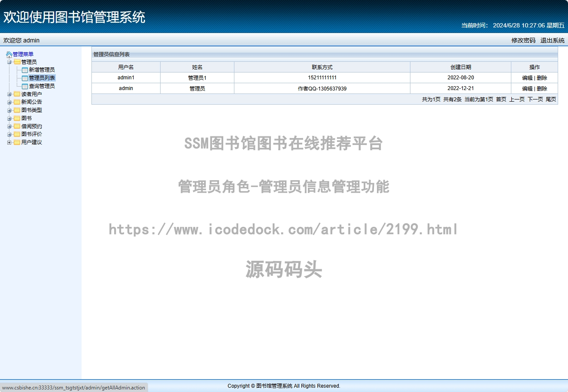
Task: Click the 作者QQ-1305637939 contact cell
Action: [x=322, y=88]
